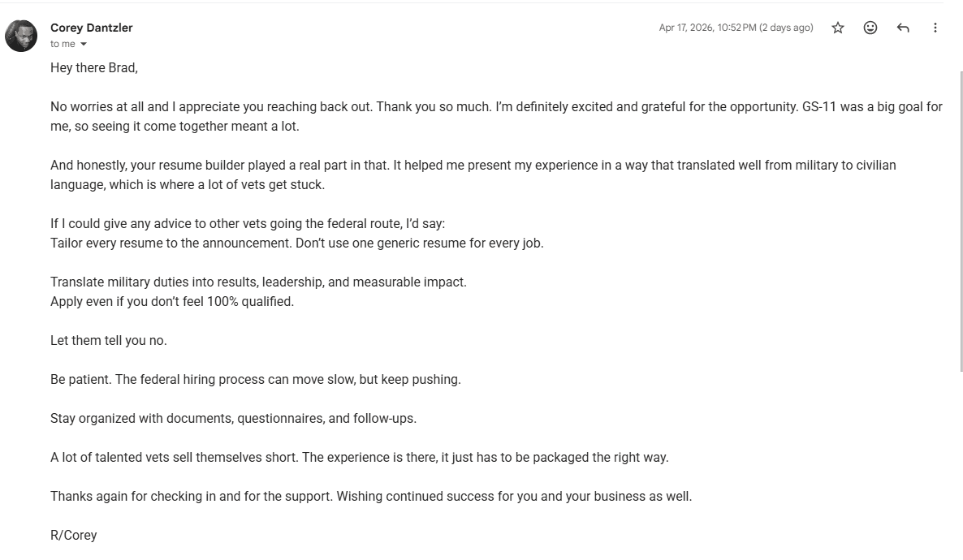Star this email from Corey Dantzler

coord(838,28)
